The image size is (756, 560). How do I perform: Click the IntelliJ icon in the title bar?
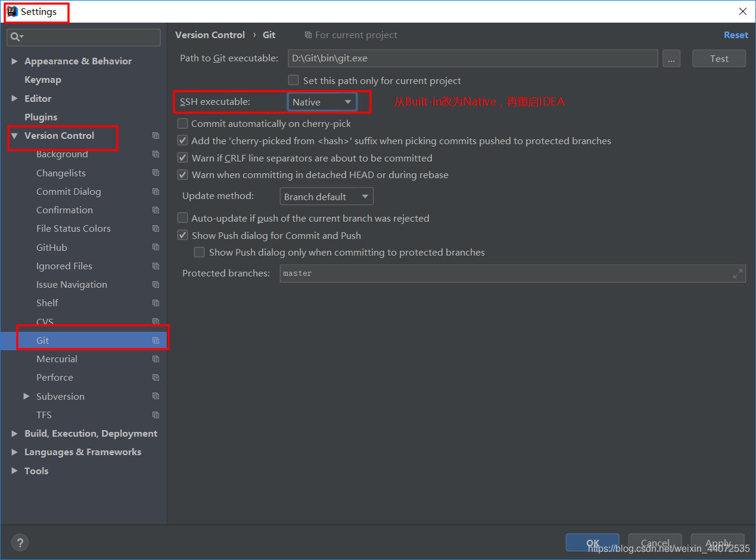tap(12, 11)
